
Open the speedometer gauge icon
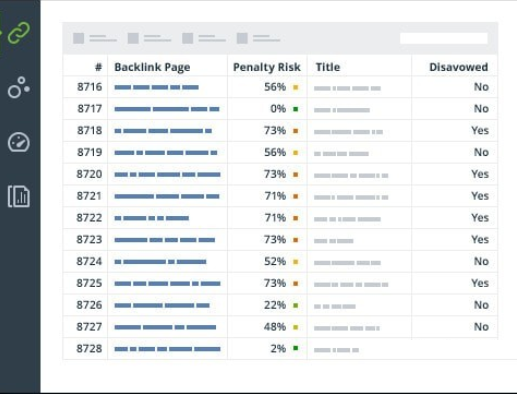[19, 142]
